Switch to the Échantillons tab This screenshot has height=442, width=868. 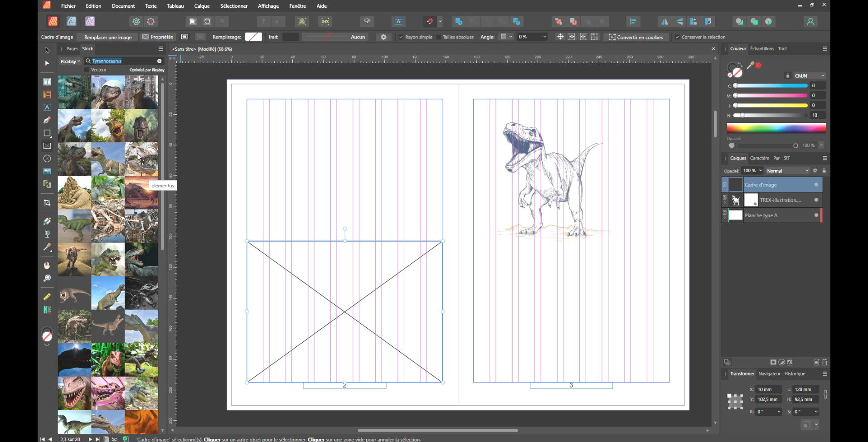pyautogui.click(x=762, y=49)
